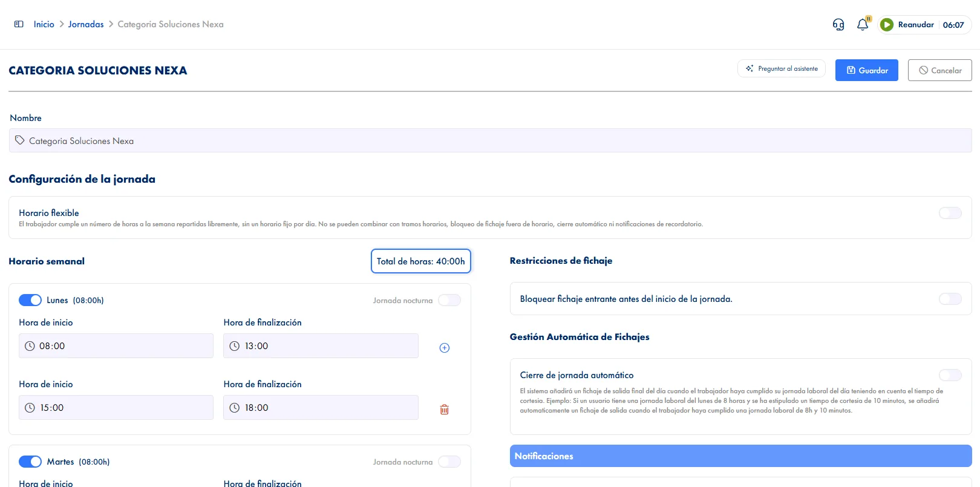This screenshot has height=487, width=980.
Task: Enable the Horario flexible switch
Action: [x=950, y=213]
